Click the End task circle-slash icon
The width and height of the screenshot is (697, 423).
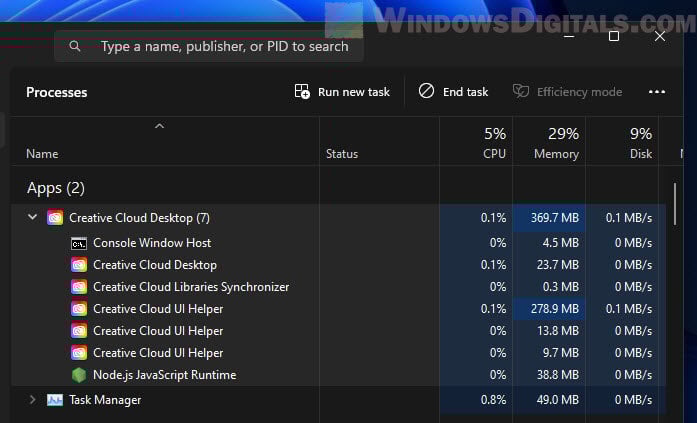tap(426, 91)
